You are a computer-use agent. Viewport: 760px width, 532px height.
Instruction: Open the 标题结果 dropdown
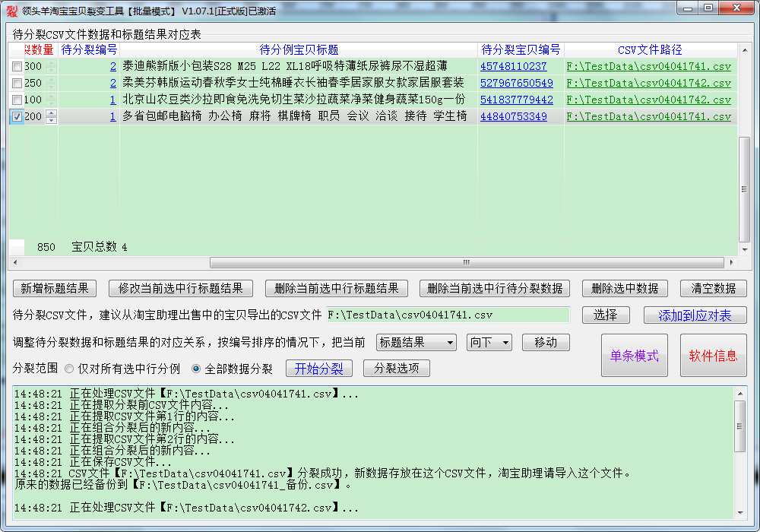[416, 343]
